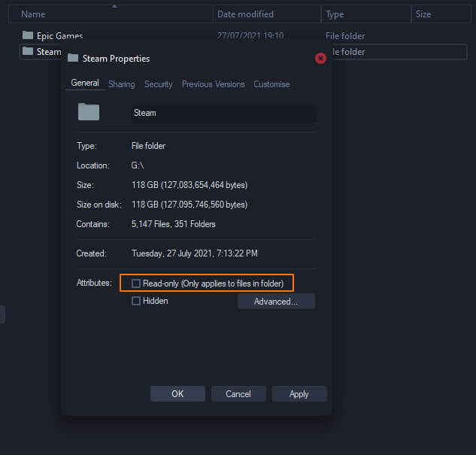Close Steam Properties with red X
Viewport: 476px width, 455px height.
pyautogui.click(x=320, y=58)
